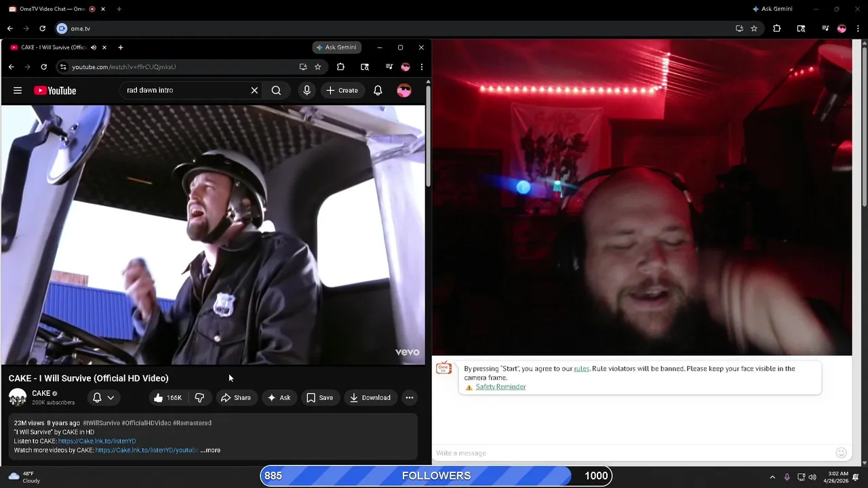Open the YouTube account avatar menu
The image size is (868, 488).
(x=404, y=90)
